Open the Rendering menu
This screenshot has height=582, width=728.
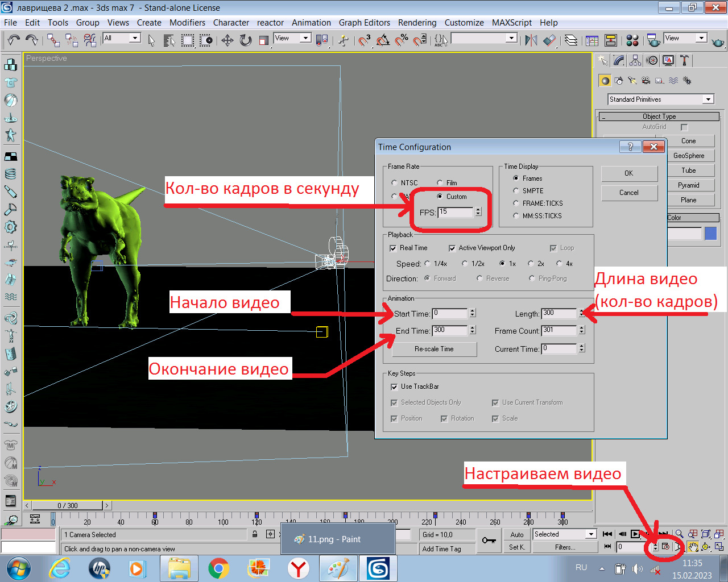coord(417,23)
